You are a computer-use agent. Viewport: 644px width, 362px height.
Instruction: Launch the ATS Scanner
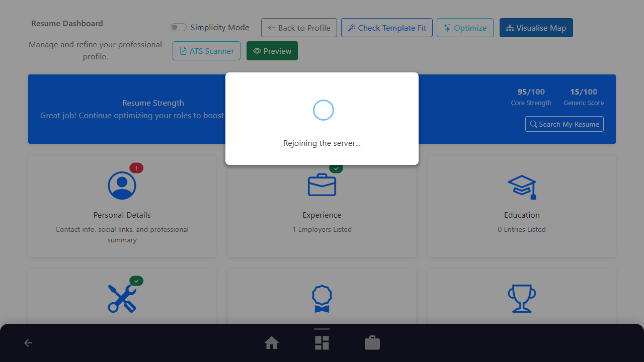click(206, 51)
